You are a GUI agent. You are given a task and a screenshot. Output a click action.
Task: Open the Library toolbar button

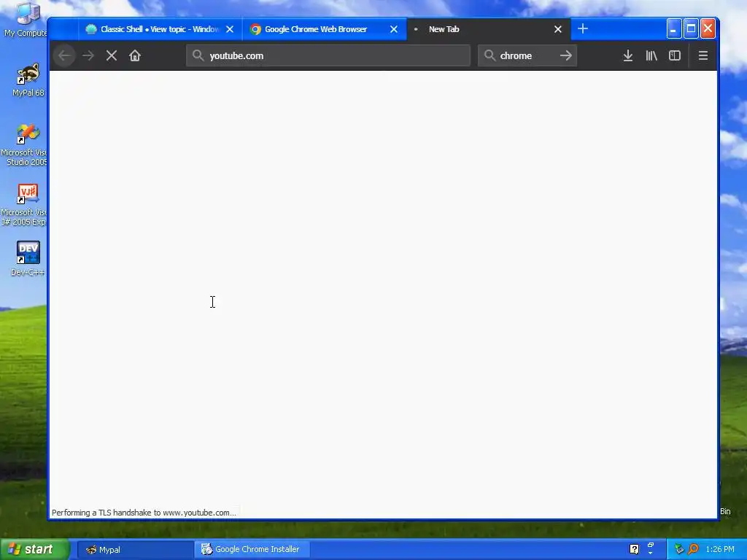click(x=651, y=55)
